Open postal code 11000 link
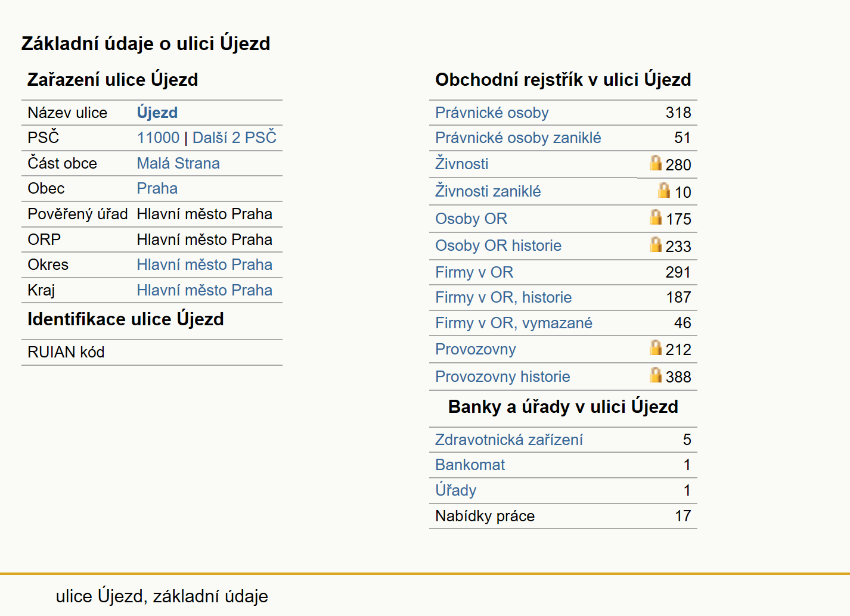 (158, 138)
